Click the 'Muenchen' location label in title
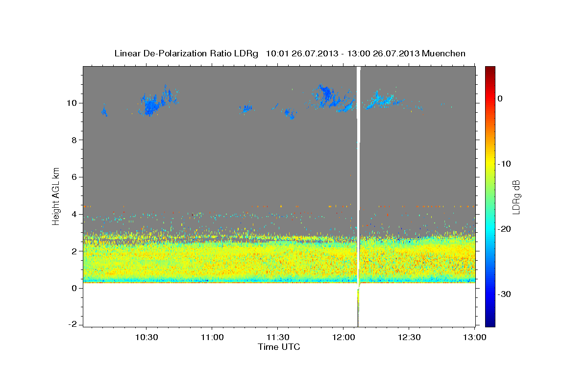The width and height of the screenshot is (588, 392). [444, 53]
